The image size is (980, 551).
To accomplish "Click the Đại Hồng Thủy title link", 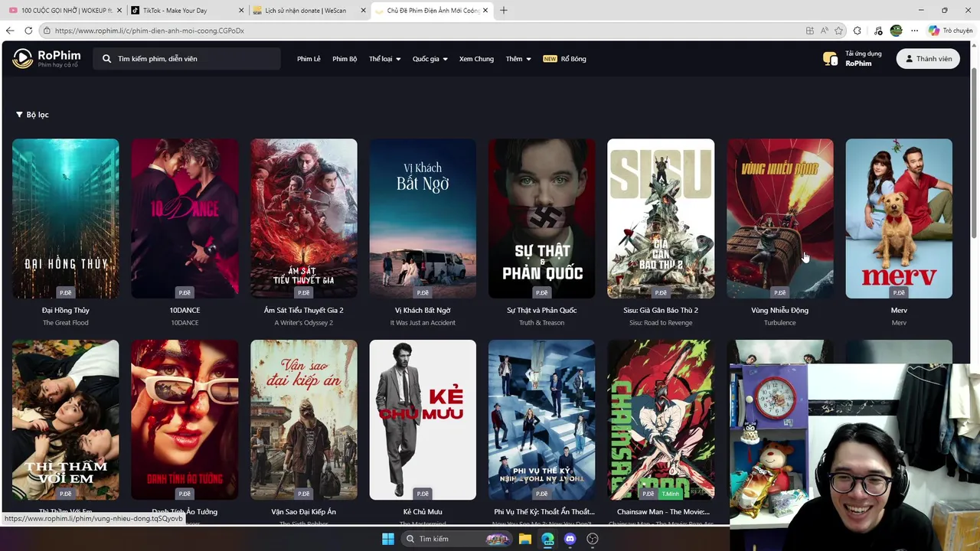I will (66, 310).
